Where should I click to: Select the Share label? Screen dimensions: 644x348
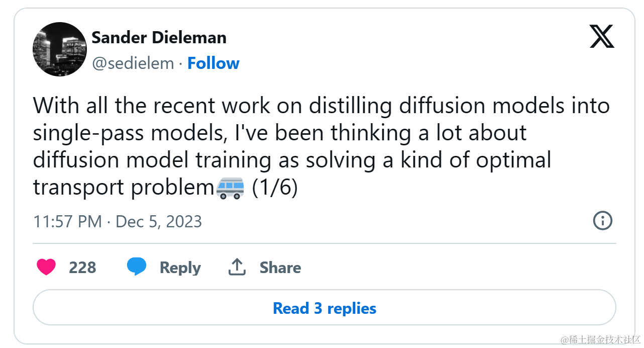pos(280,267)
